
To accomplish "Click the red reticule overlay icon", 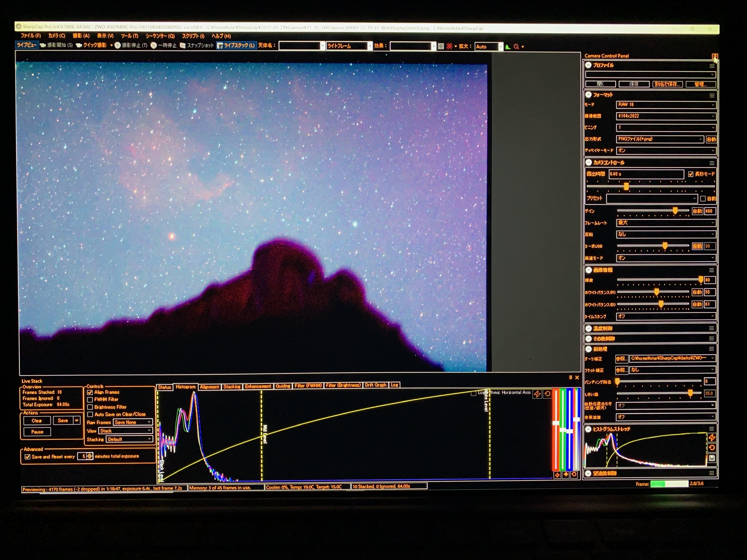I will pyautogui.click(x=449, y=46).
